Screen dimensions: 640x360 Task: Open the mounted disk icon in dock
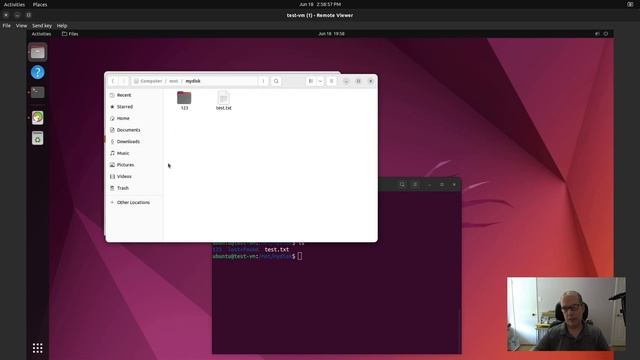point(38,118)
